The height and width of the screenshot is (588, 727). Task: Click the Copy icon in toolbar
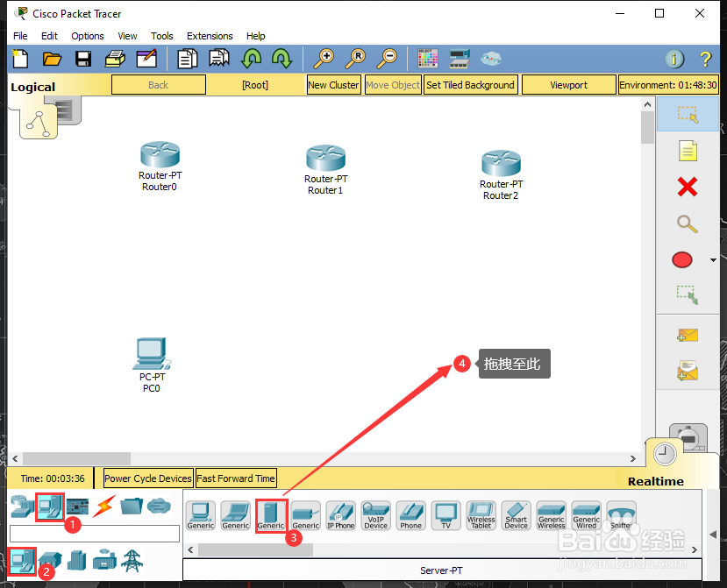coord(188,59)
